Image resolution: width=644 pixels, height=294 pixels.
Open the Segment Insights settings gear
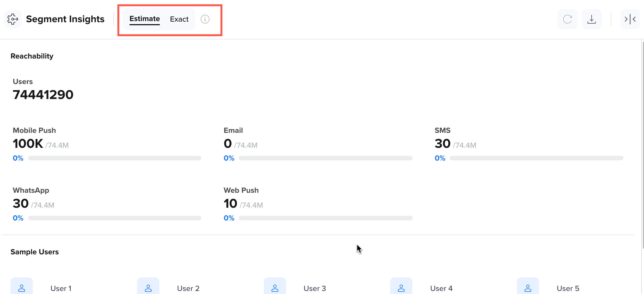13,19
